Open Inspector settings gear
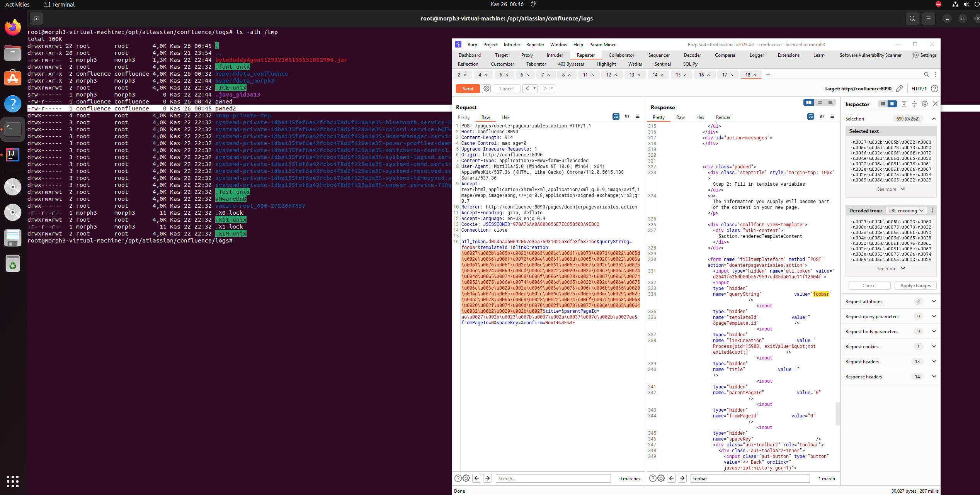 pyautogui.click(x=925, y=104)
